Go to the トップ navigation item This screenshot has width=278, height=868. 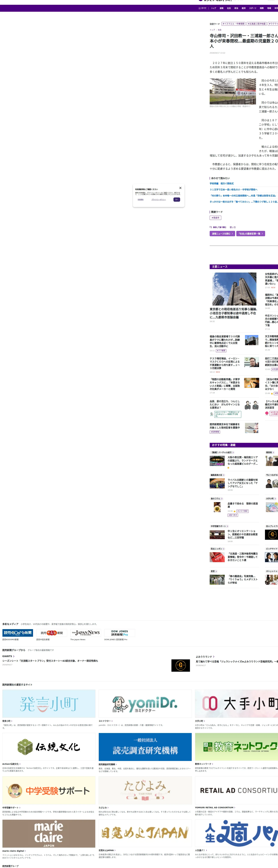click(x=214, y=8)
